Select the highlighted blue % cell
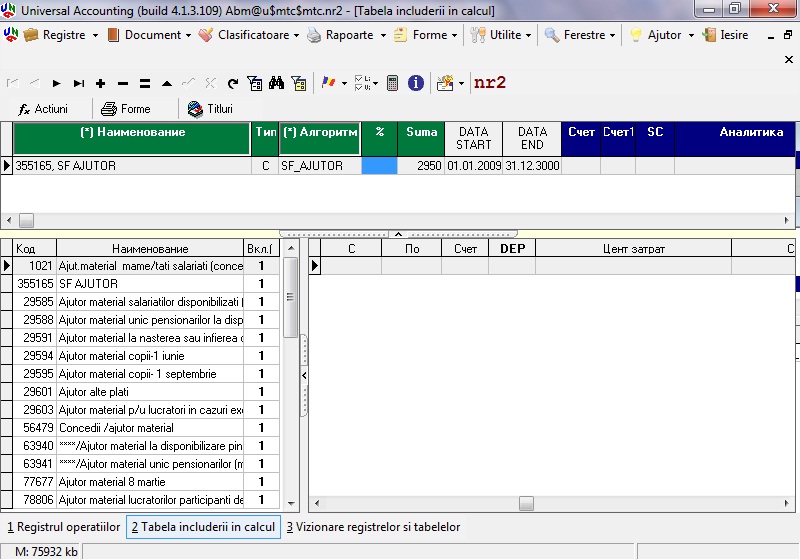800x560 pixels. (x=379, y=166)
